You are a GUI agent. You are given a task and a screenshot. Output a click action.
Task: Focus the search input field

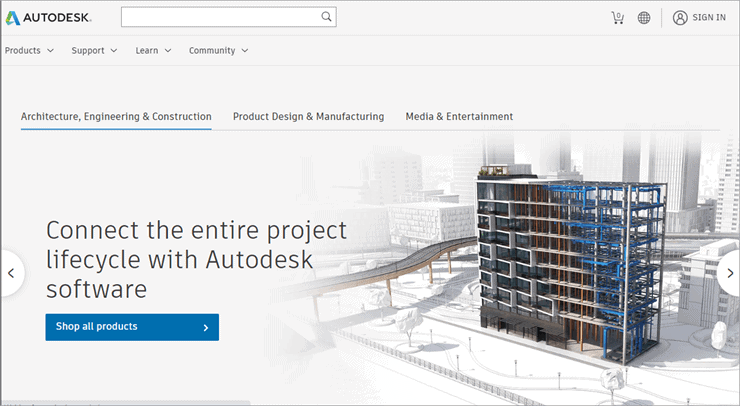coord(228,17)
